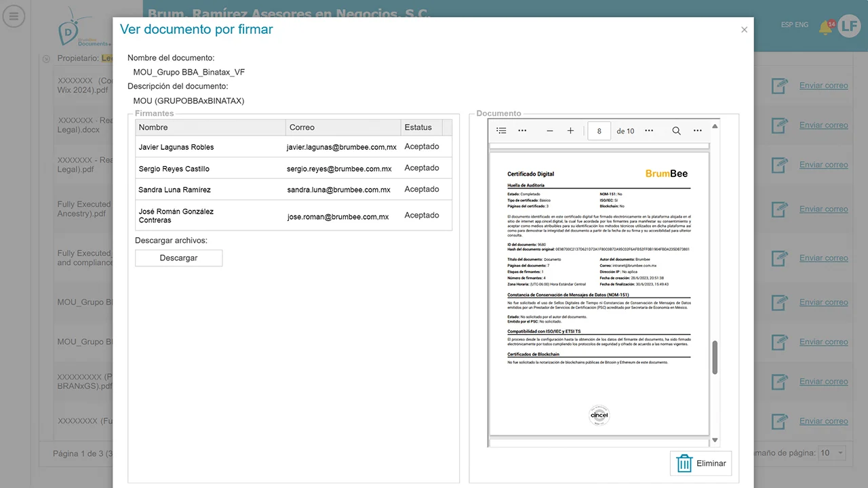
Task: Open the notifications bell in the background header
Action: (827, 27)
